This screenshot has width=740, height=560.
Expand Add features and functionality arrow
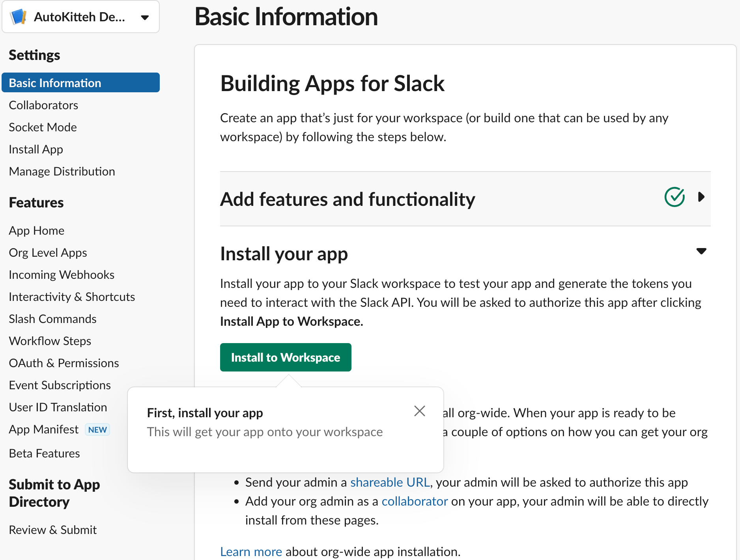701,197
